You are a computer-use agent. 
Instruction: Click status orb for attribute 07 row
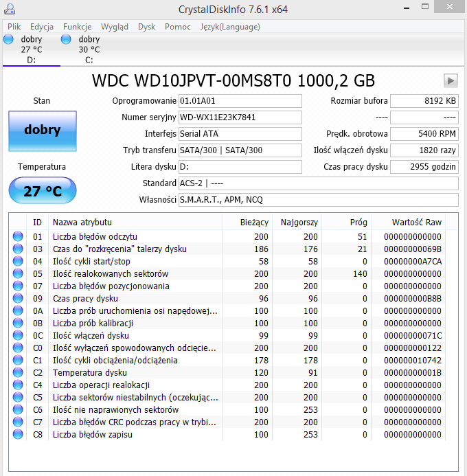(18, 286)
